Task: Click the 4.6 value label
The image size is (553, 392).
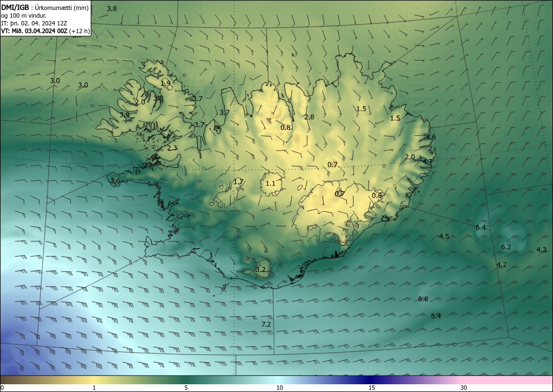Action: 431,137
